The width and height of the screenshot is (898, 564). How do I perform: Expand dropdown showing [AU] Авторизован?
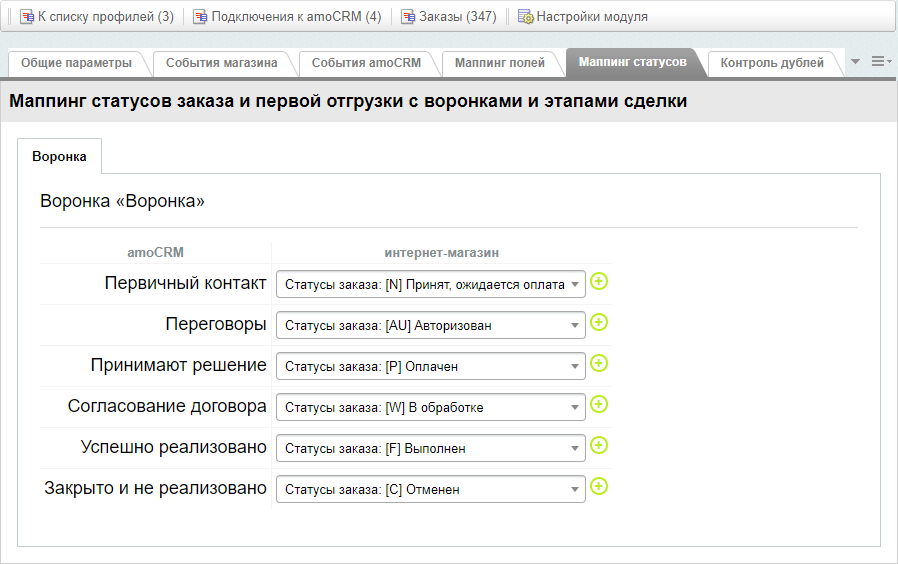[x=430, y=326]
